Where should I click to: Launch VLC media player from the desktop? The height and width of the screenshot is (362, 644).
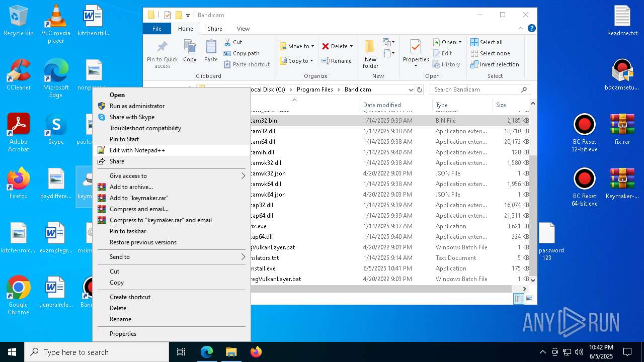(x=56, y=24)
